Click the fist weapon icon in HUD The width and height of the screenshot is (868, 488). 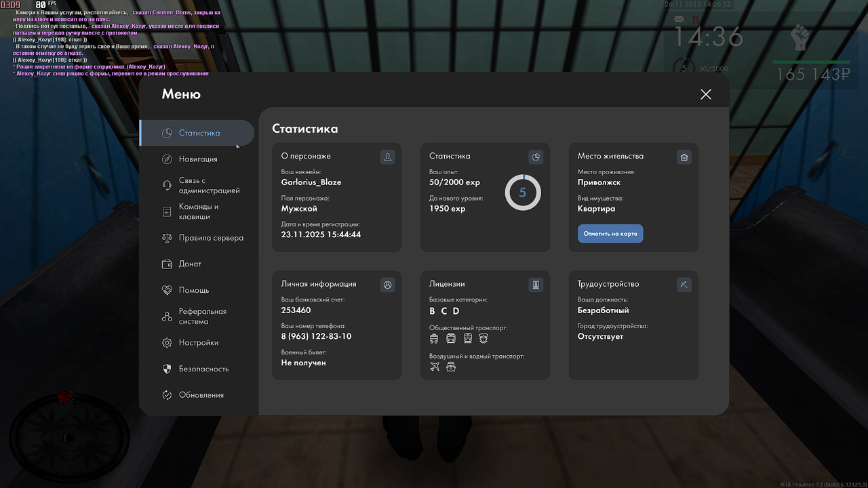point(801,37)
